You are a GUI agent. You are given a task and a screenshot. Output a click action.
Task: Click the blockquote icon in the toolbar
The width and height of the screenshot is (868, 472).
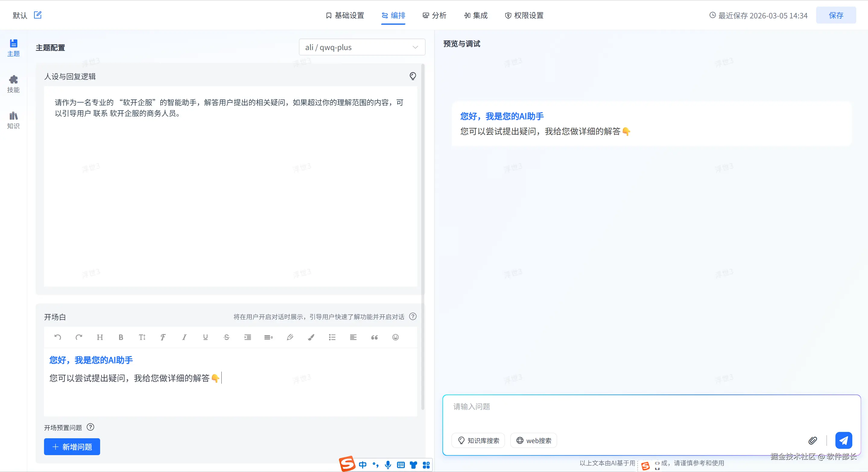click(x=374, y=337)
